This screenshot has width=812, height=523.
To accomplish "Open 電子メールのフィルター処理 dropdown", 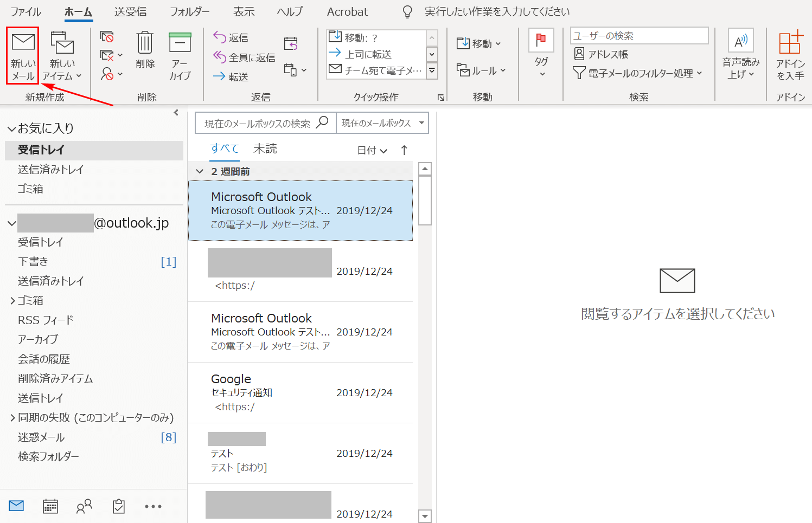I will 638,73.
